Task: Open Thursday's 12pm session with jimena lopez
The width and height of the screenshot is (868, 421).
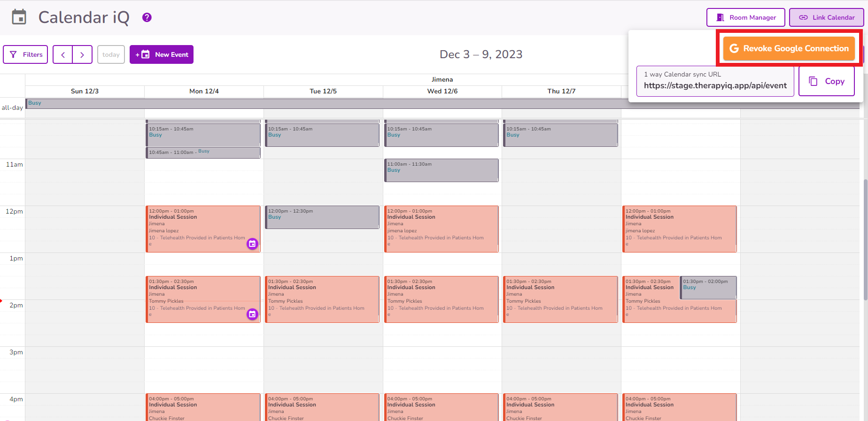Action: pyautogui.click(x=680, y=229)
